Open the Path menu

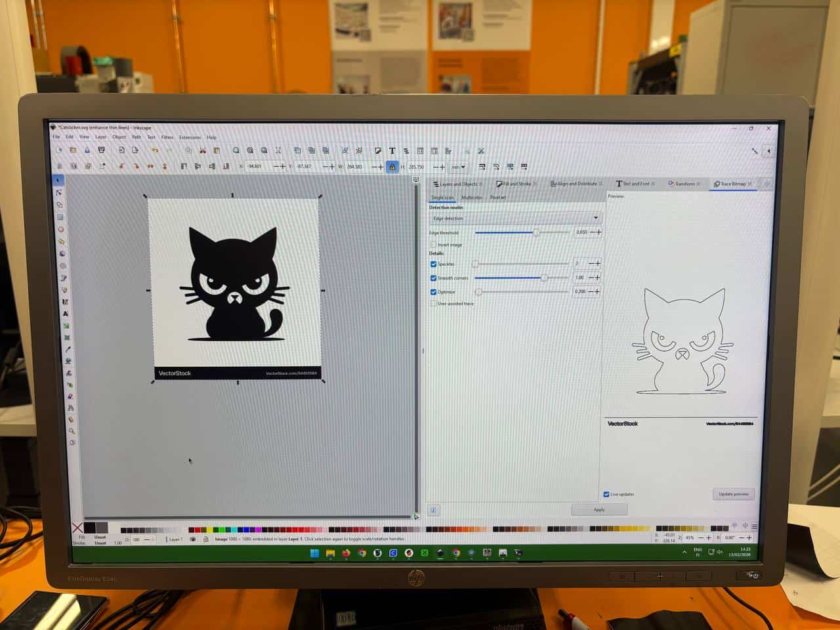coord(136,137)
